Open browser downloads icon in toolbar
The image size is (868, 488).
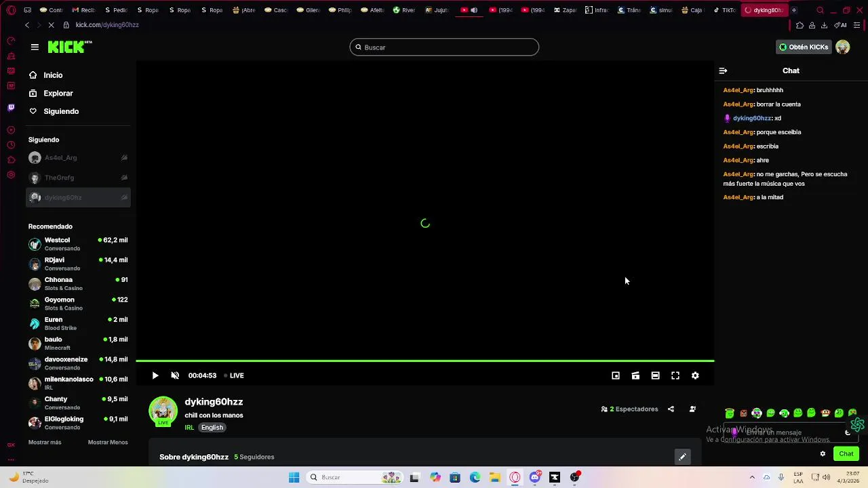click(x=824, y=25)
